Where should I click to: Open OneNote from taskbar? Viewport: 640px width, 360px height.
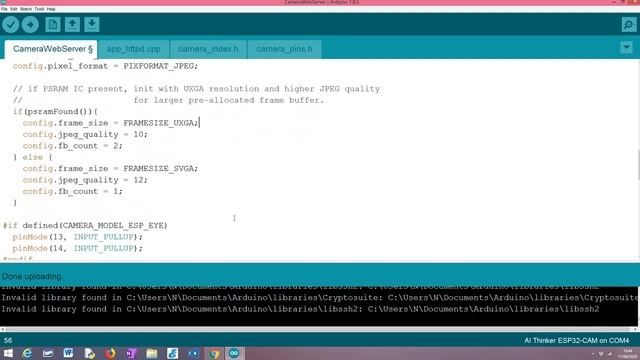pyautogui.click(x=131, y=353)
